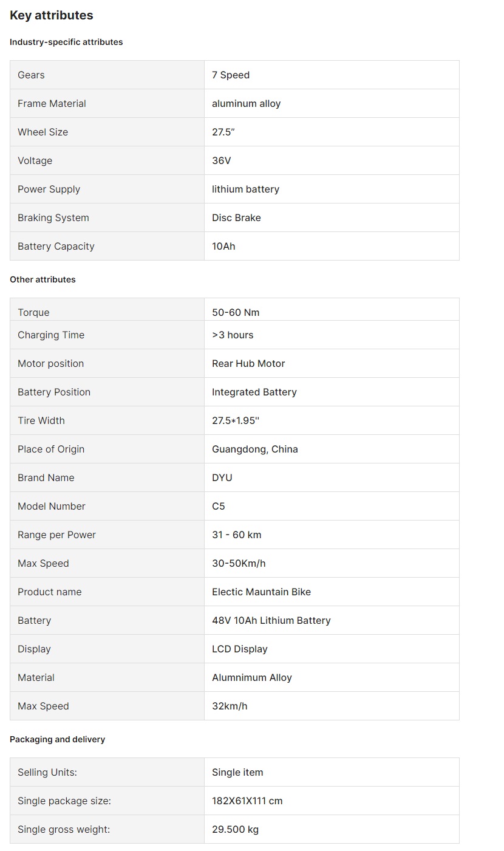Click the Battery Capacity label
The width and height of the screenshot is (504, 851).
coord(56,246)
